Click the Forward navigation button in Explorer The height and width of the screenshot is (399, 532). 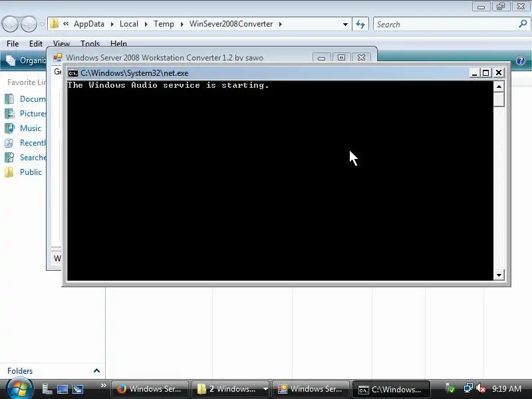coord(29,24)
